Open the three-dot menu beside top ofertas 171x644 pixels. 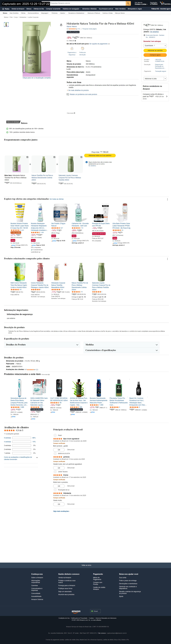(x=167, y=199)
